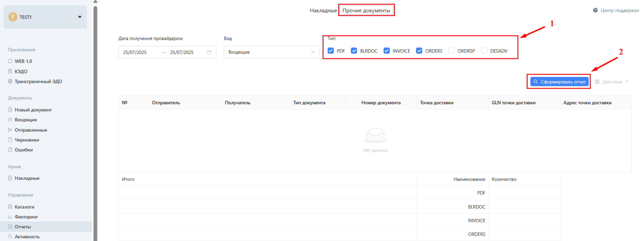Screen dimensions: 644x241
Task: Click the Действия list icon
Action: pos(597,82)
